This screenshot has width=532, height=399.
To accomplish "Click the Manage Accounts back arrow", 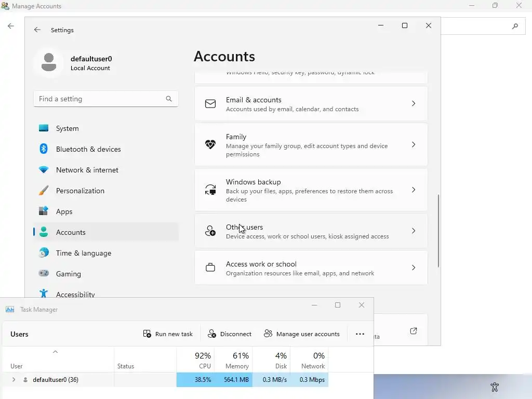I will click(x=11, y=26).
